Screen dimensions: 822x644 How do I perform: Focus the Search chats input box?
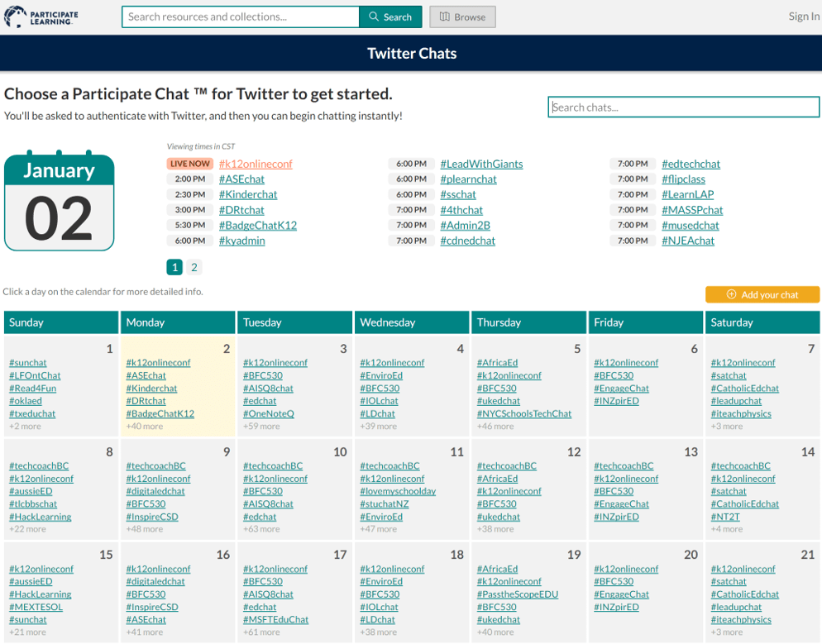coord(684,107)
